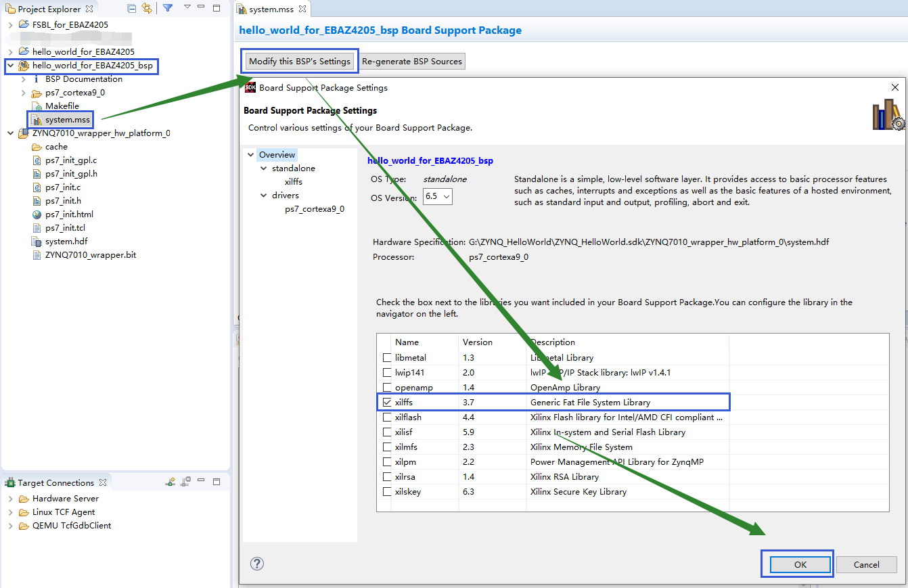
Task: Collapse drivers node in settings tree
Action: pos(264,196)
